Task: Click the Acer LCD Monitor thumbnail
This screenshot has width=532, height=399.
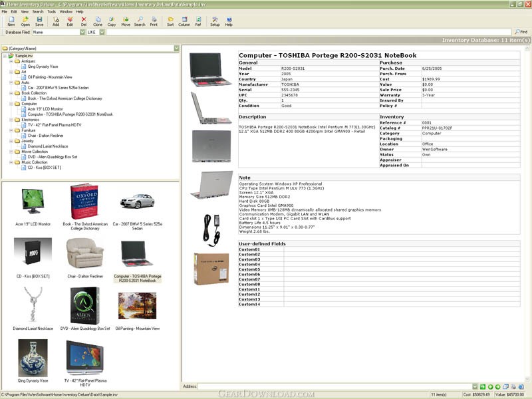Action: [x=33, y=201]
